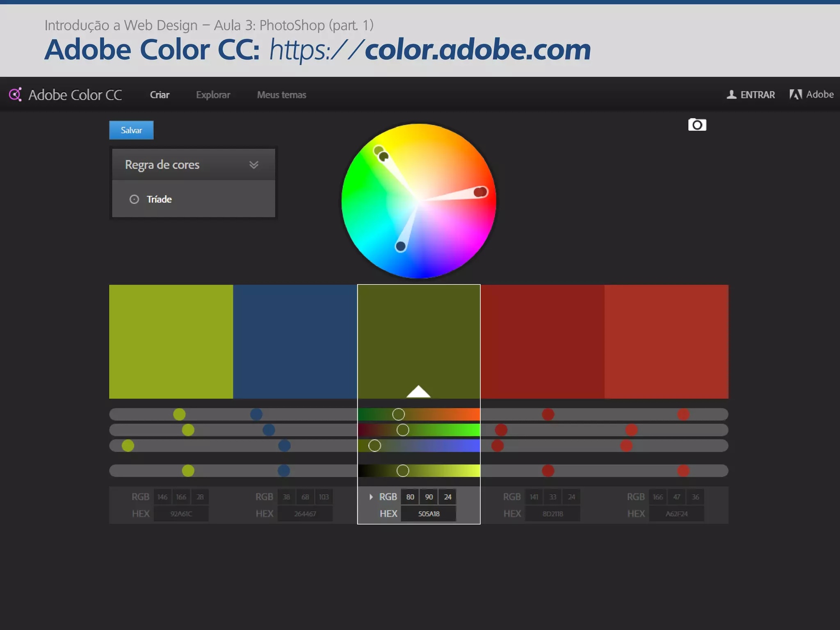Click the last swatch's brightness slider knob

pos(683,470)
